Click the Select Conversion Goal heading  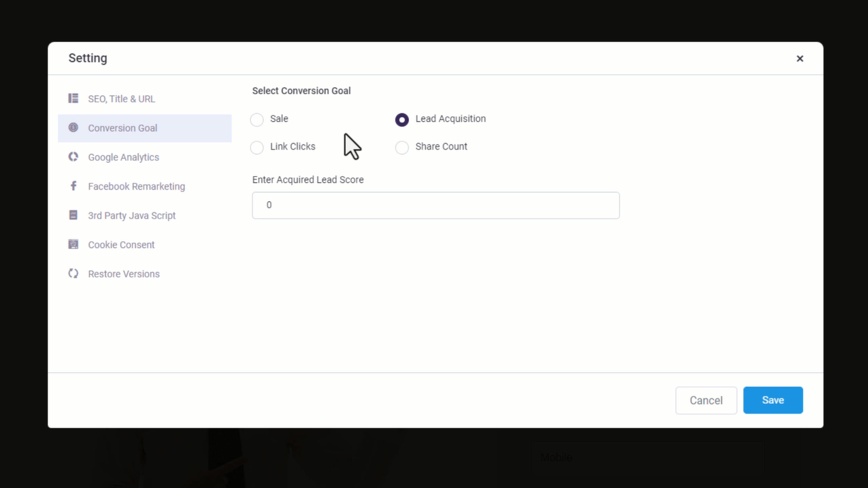pyautogui.click(x=301, y=91)
